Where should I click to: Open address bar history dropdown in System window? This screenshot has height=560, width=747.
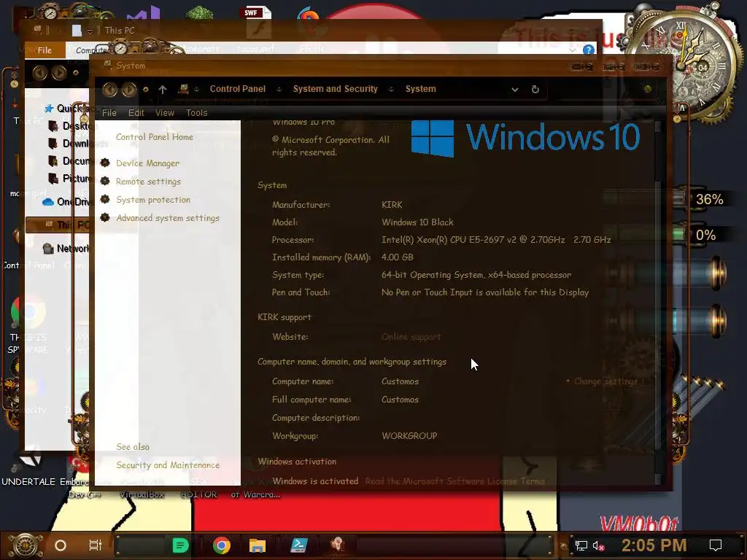click(x=514, y=90)
